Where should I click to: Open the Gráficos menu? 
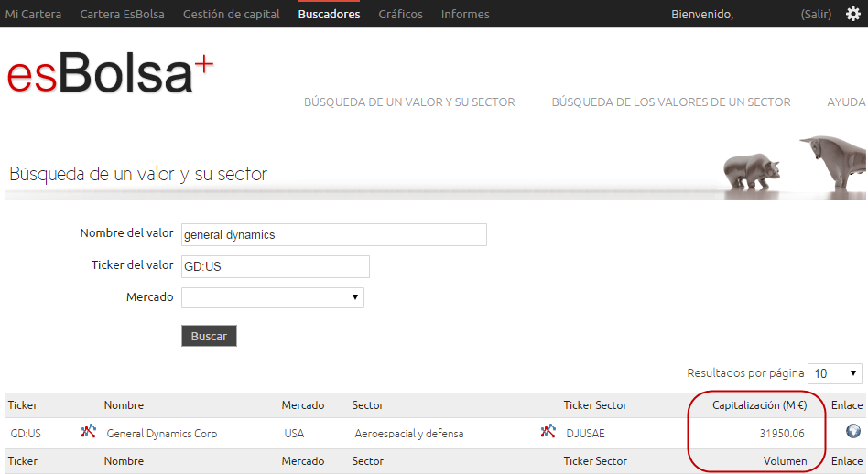click(400, 14)
